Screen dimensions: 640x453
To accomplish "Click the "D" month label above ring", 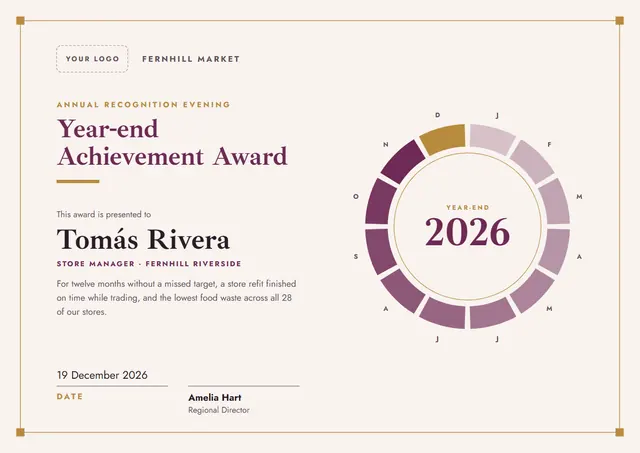I will 438,115.
